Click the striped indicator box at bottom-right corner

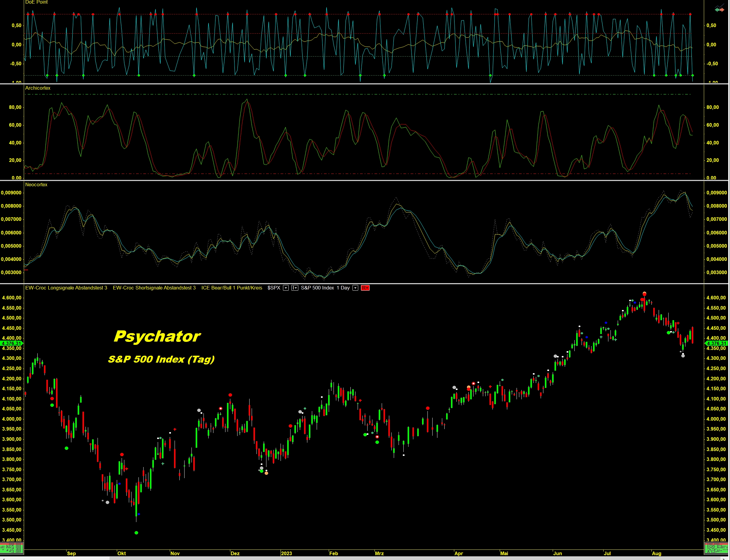pos(716,548)
